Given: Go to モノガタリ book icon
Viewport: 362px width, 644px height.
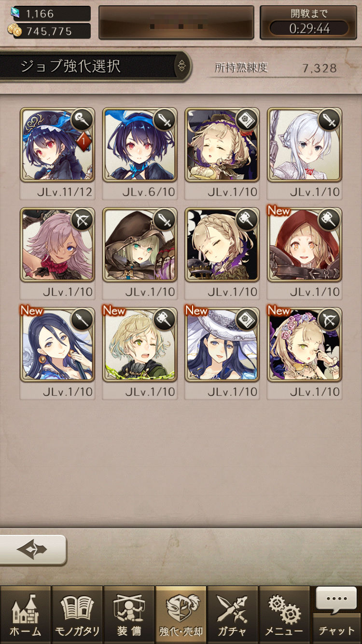Looking at the screenshot, I should (x=77, y=615).
